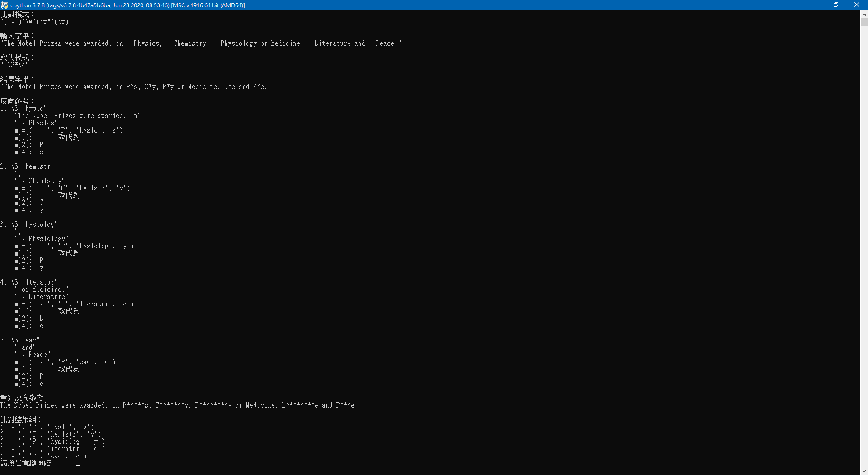Click result string containing 'P*s, C*y, P*y'
Screen dimensions: 868x475
pyautogui.click(x=136, y=87)
